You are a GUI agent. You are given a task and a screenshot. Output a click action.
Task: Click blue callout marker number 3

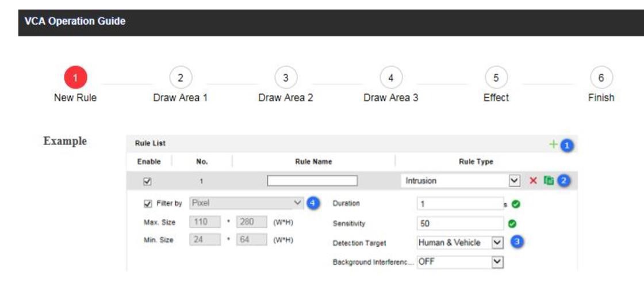(516, 242)
